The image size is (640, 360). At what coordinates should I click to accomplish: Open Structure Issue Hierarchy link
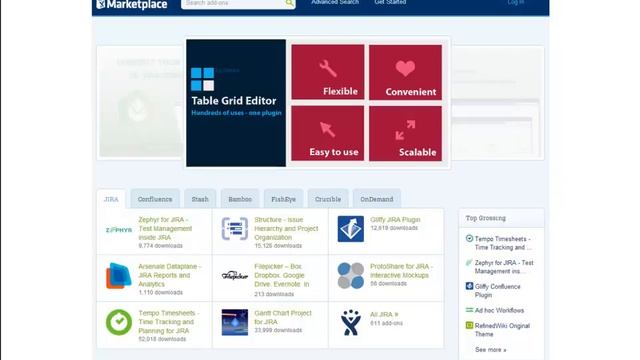[286, 228]
